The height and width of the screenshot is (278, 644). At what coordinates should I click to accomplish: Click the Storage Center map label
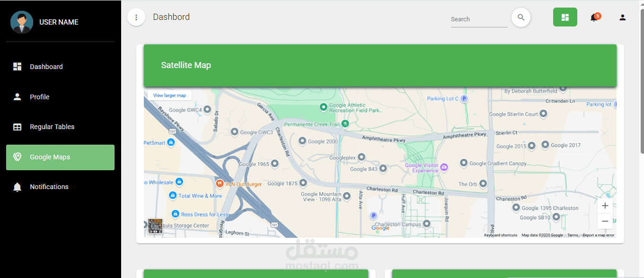pyautogui.click(x=186, y=226)
